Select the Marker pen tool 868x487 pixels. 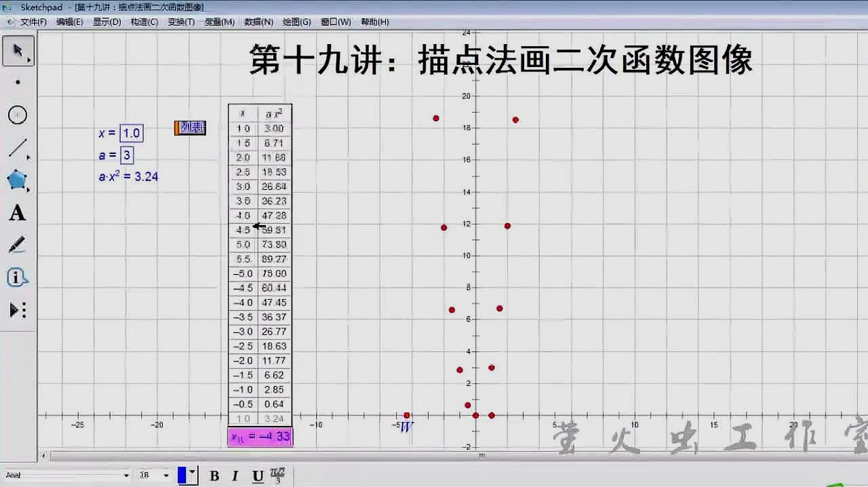(17, 244)
